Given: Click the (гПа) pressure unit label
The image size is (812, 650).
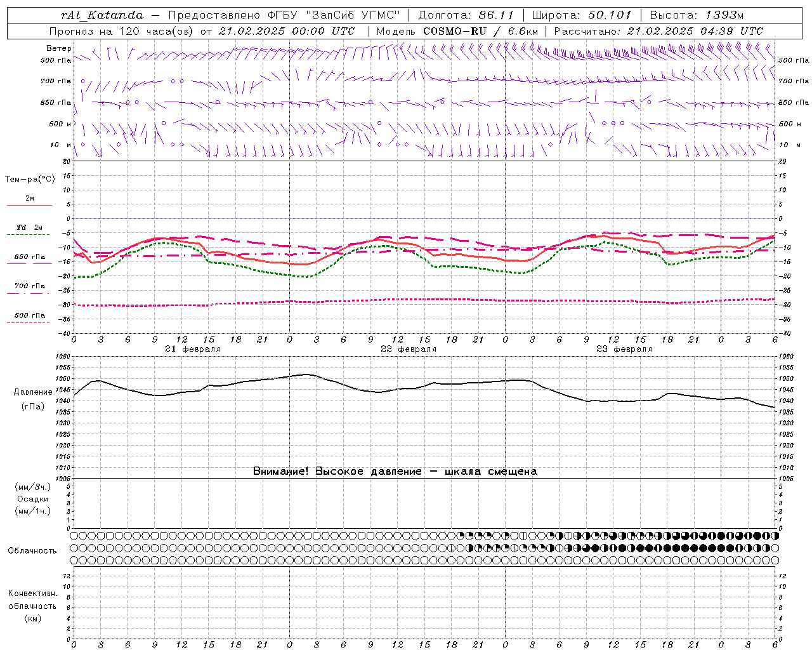Looking at the screenshot, I should pos(33,407).
